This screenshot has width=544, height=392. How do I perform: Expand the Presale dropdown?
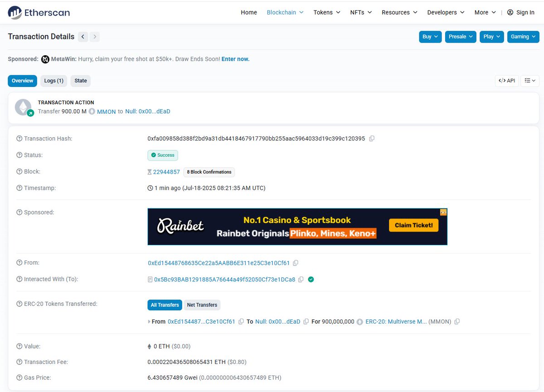coord(461,37)
